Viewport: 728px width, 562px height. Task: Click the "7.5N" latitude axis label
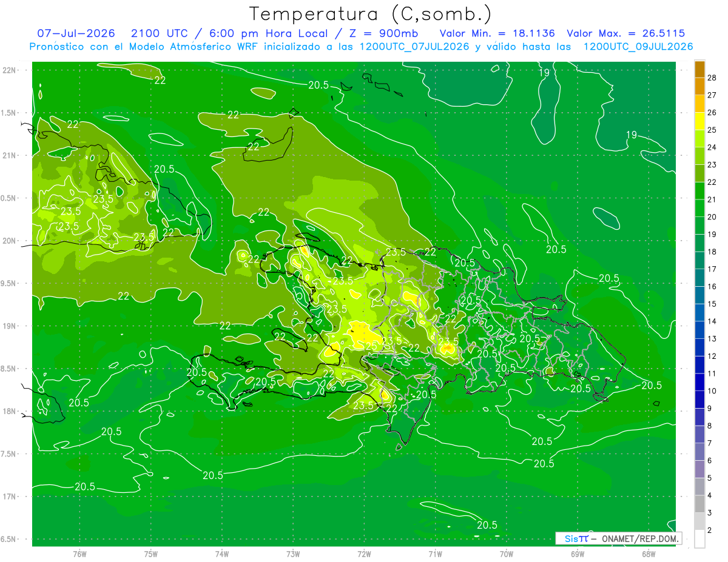point(9,454)
